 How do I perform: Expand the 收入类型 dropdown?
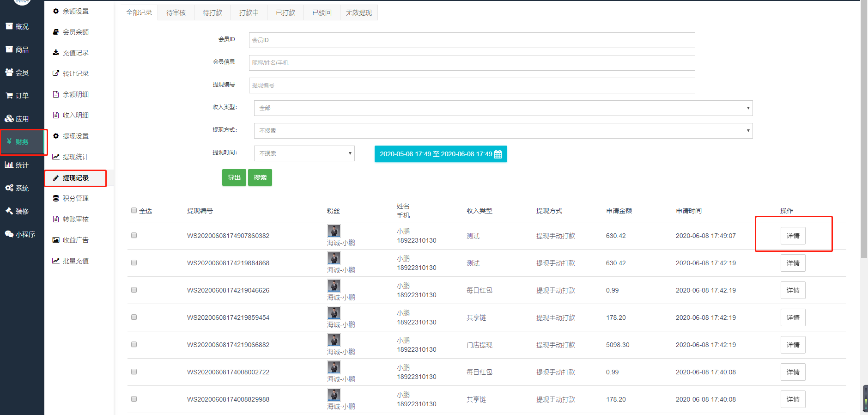pyautogui.click(x=503, y=108)
